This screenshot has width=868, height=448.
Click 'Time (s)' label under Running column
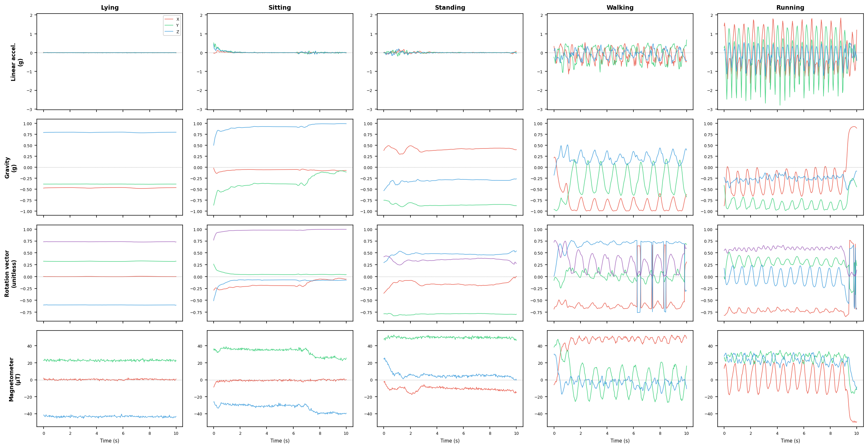(x=790, y=441)
